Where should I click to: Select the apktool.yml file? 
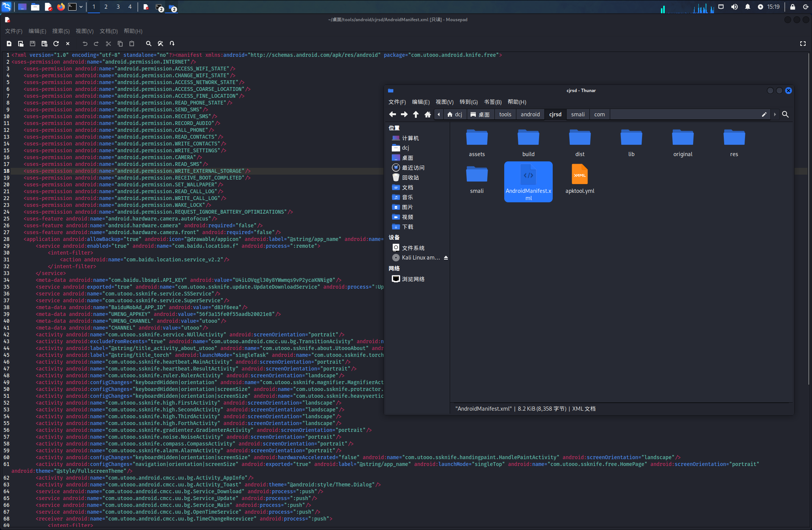click(x=580, y=179)
